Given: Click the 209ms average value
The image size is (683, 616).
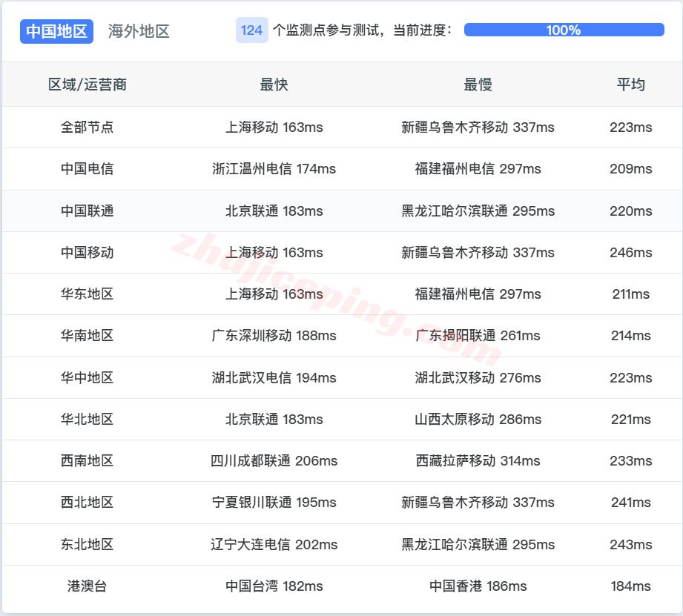Looking at the screenshot, I should pos(631,168).
